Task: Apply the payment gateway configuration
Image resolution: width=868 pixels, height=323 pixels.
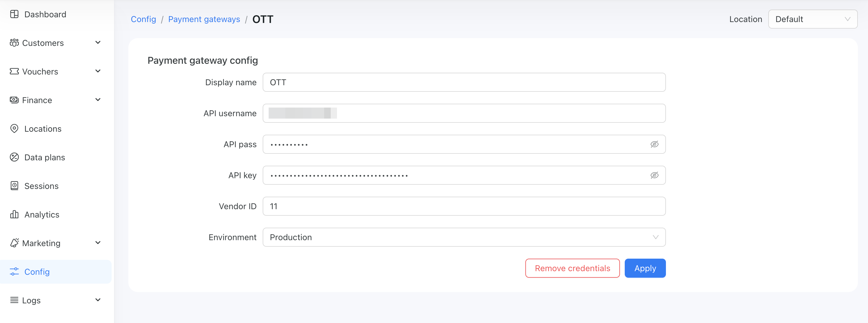Action: click(645, 268)
